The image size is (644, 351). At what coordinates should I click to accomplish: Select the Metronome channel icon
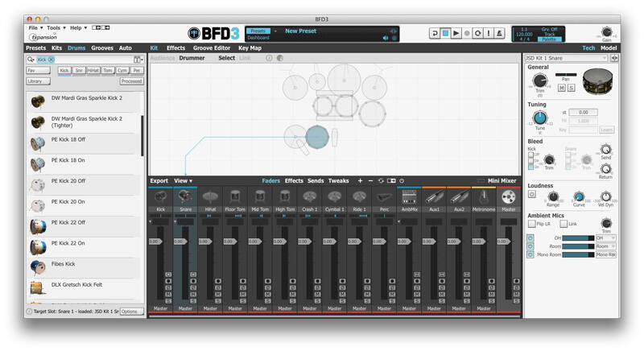[484, 197]
